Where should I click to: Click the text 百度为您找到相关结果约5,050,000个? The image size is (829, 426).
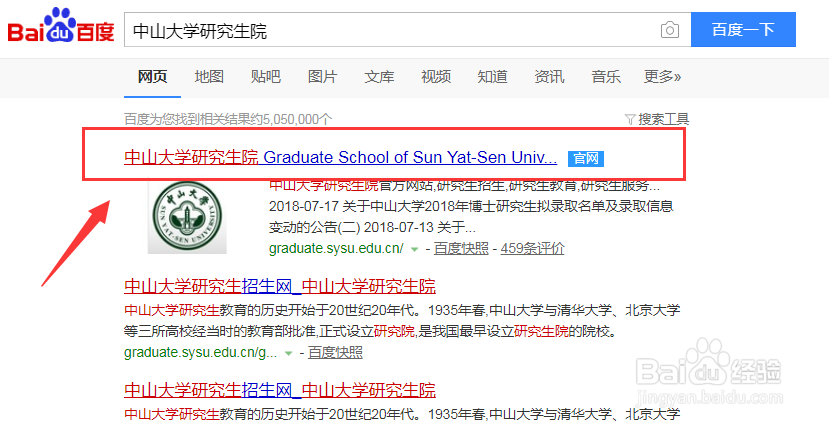click(x=228, y=119)
